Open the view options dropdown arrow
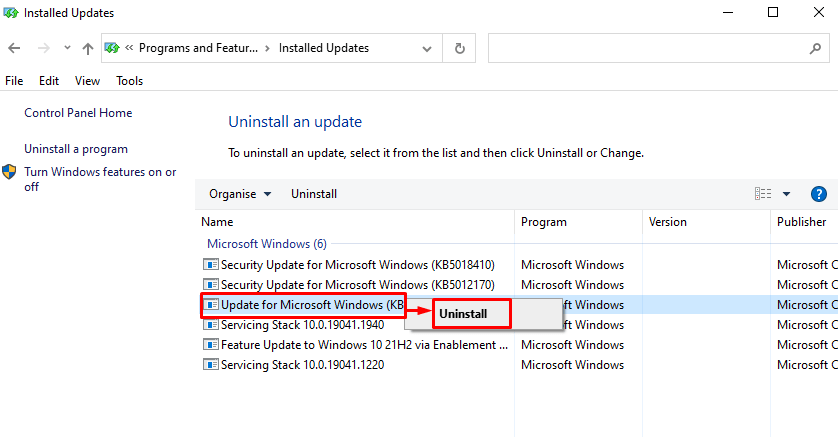The width and height of the screenshot is (838, 437). click(786, 194)
